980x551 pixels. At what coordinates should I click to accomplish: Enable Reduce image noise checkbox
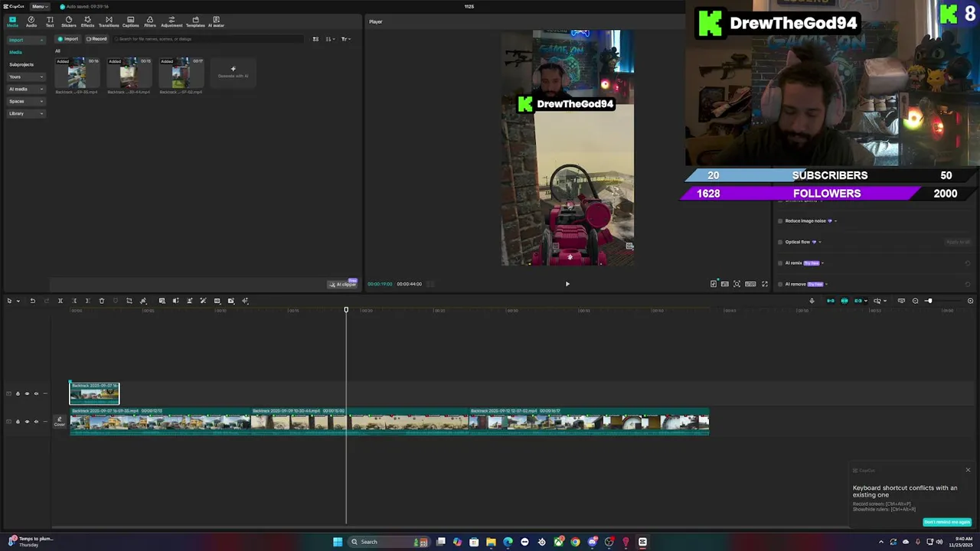[780, 221]
